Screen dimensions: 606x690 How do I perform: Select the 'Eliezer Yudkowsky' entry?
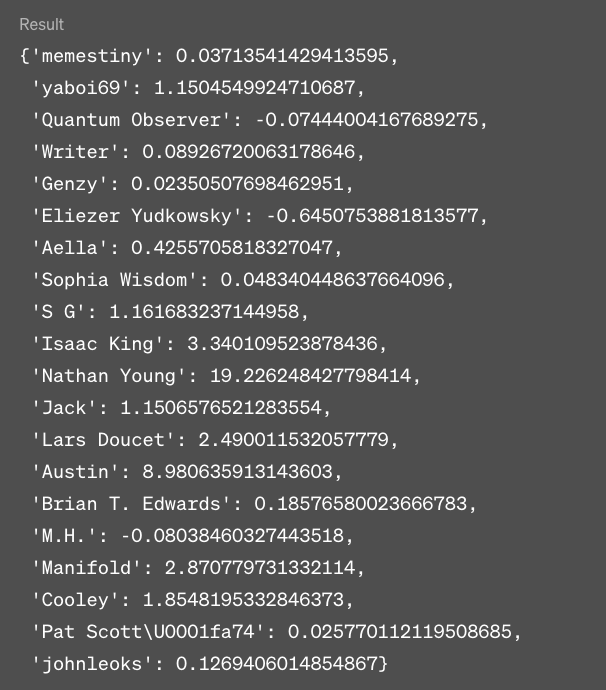(260, 216)
